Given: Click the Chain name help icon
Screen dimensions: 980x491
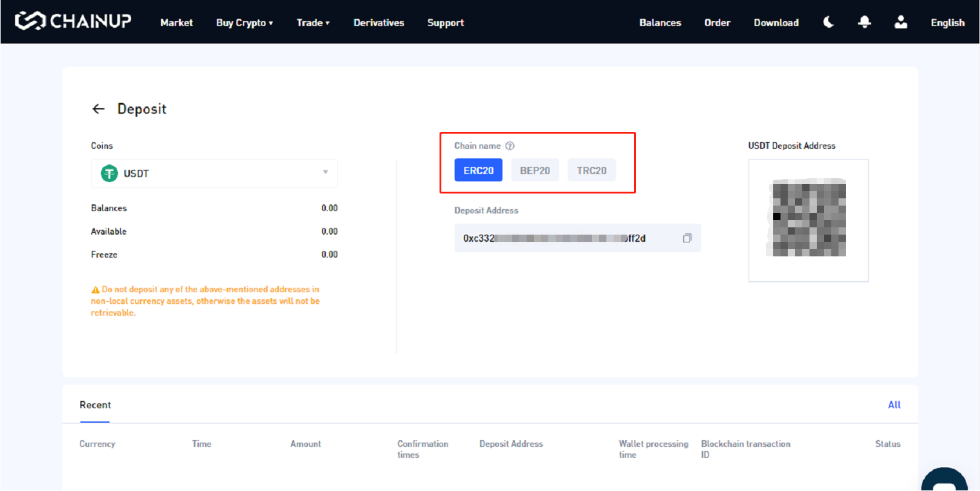Looking at the screenshot, I should tap(510, 146).
